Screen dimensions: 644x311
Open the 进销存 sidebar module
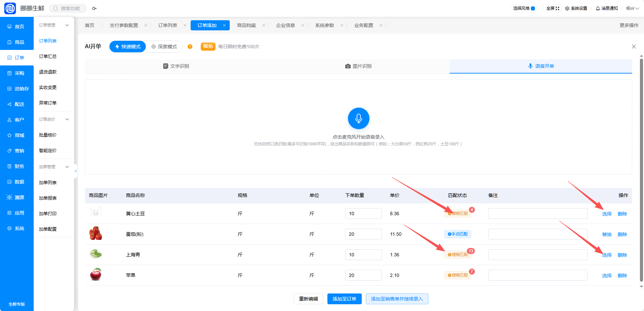pos(17,89)
